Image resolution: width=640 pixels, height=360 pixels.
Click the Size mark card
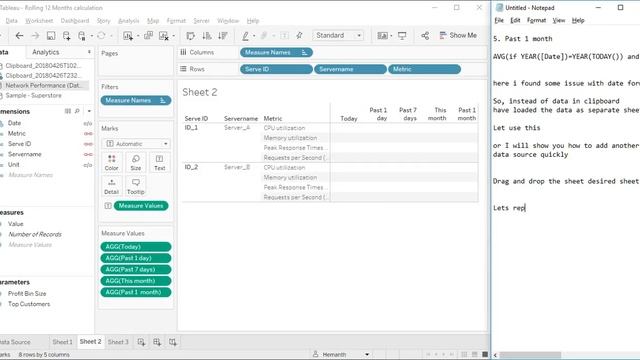coord(136,162)
